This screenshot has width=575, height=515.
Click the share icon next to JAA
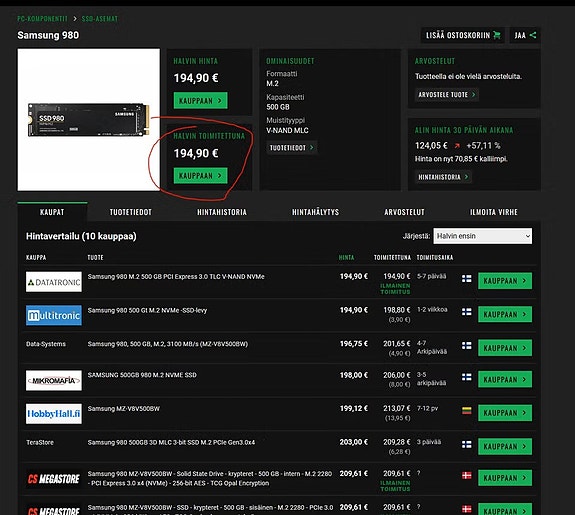click(533, 35)
